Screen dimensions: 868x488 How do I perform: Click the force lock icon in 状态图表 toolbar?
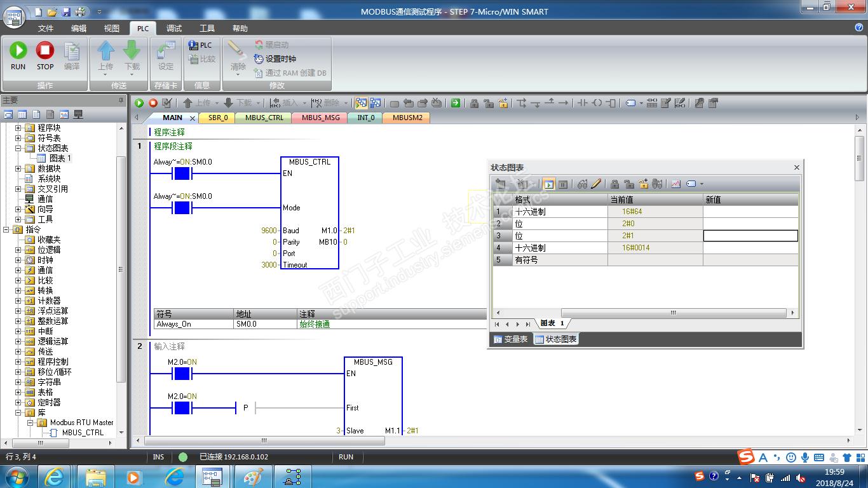pos(615,184)
